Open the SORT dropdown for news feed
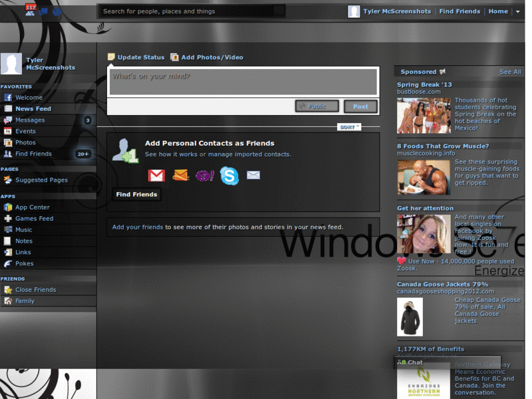Screen dimensions: 532x399 [x=349, y=127]
